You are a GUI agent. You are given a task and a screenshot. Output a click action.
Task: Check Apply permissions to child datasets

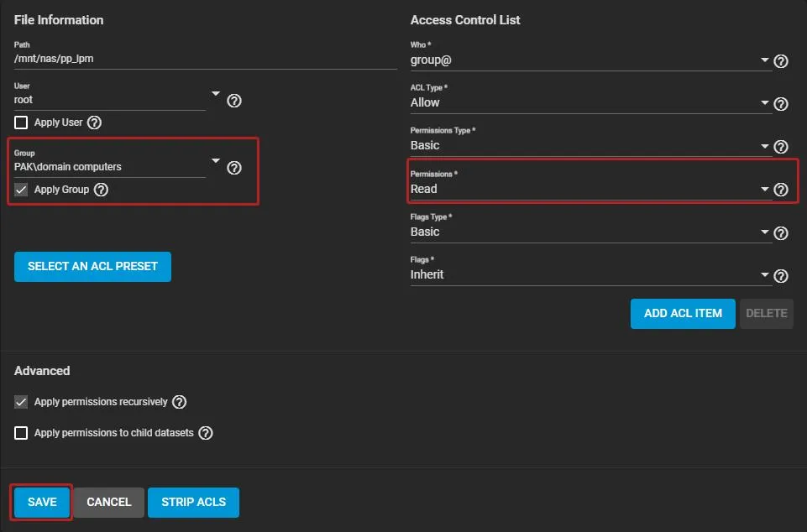(x=22, y=433)
